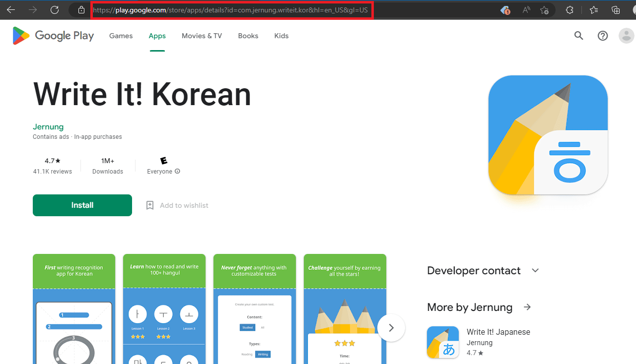Expand Developer contact chevron
Image resolution: width=636 pixels, height=364 pixels.
[535, 271]
